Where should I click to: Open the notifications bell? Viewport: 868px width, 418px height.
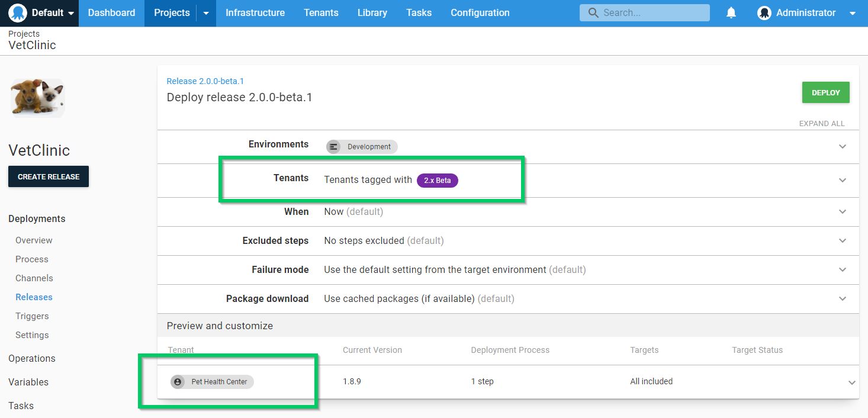coord(732,13)
